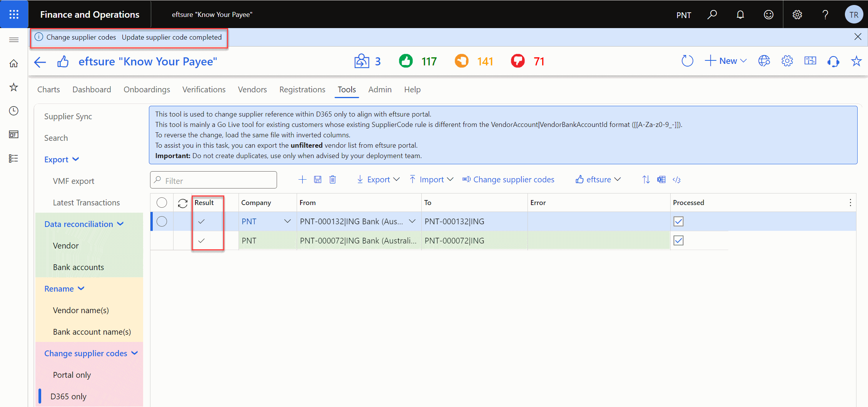Open VMF export in the side menu
This screenshot has width=868, height=407.
pyautogui.click(x=73, y=181)
